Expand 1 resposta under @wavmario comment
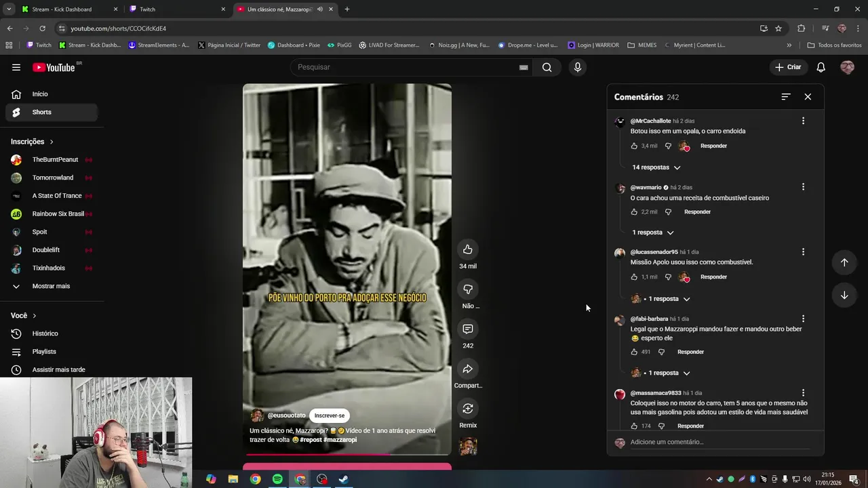 653,232
